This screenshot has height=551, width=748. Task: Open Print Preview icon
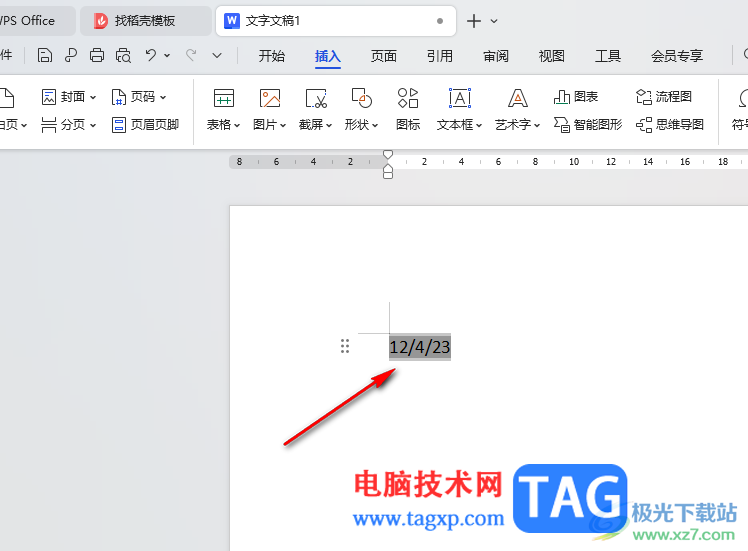(123, 55)
